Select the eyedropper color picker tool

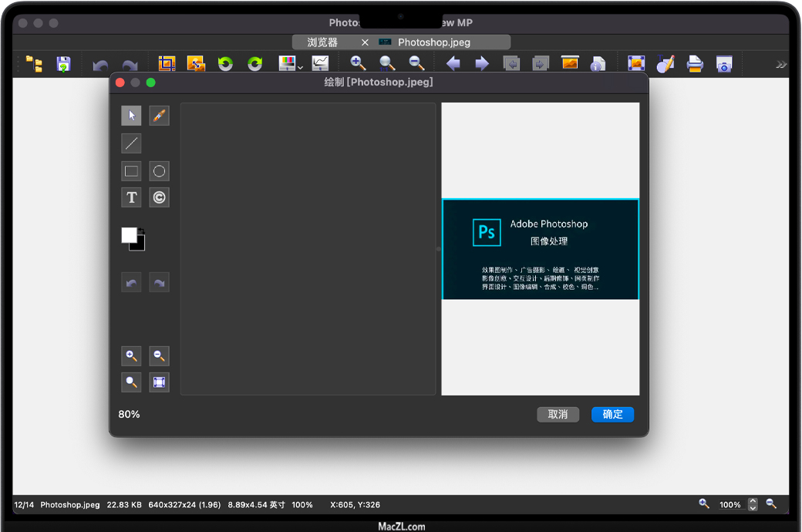tap(159, 116)
